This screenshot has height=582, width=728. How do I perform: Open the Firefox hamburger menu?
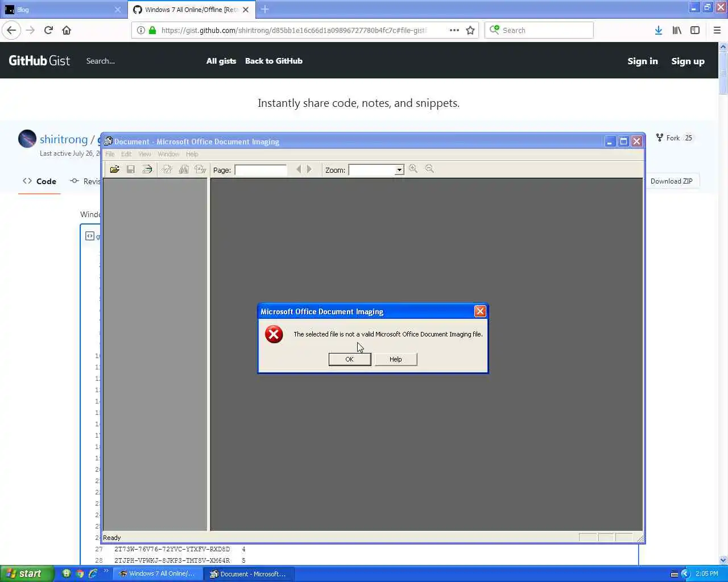(717, 30)
